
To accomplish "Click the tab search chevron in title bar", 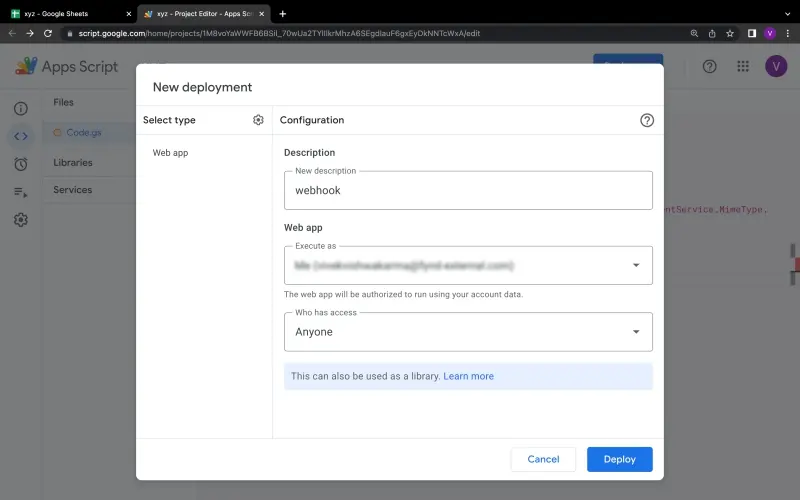I will click(x=787, y=14).
